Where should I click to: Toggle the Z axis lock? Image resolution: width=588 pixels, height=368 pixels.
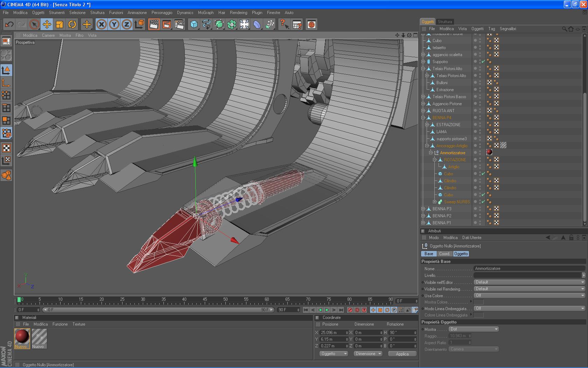coord(127,25)
